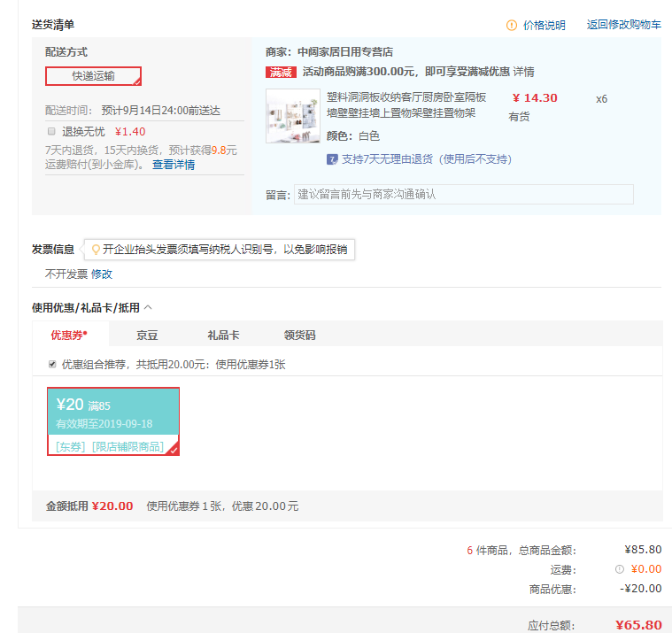
Task: Click the quantity text x6
Action: pyautogui.click(x=602, y=99)
